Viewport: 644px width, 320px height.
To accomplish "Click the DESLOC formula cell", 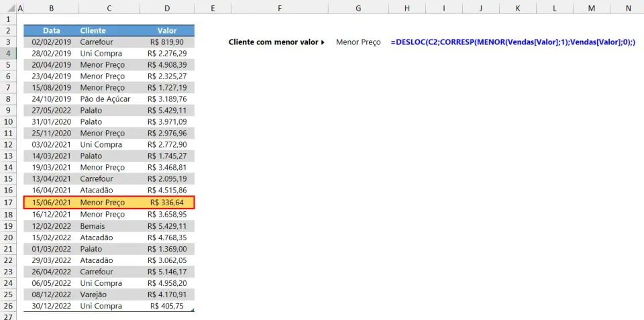I will click(x=513, y=42).
